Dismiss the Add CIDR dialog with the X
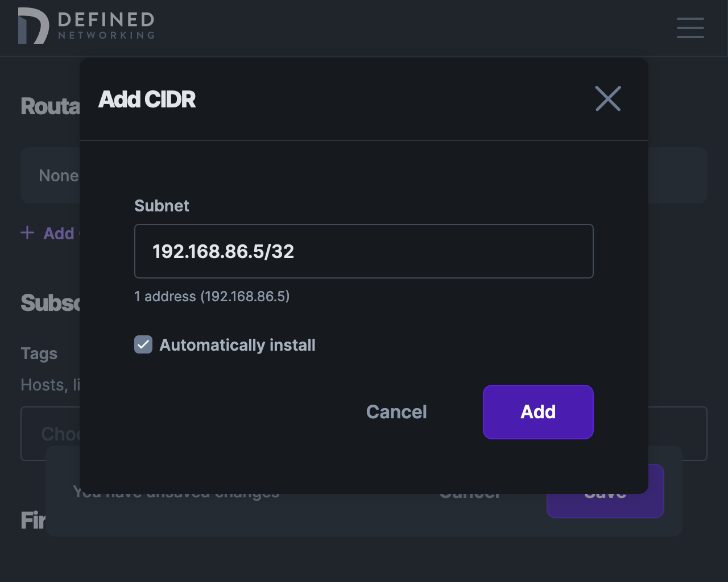 pos(607,98)
